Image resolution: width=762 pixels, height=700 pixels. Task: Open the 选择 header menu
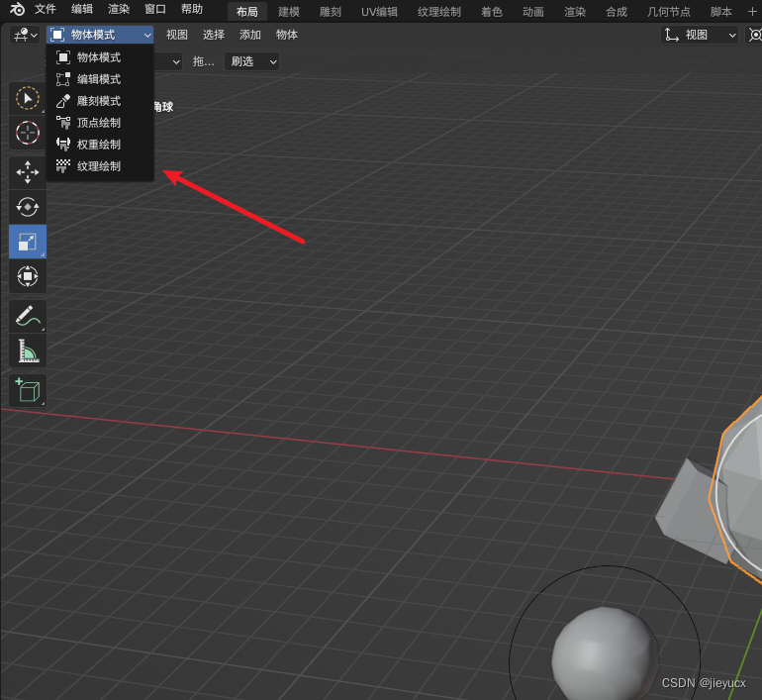tap(214, 35)
